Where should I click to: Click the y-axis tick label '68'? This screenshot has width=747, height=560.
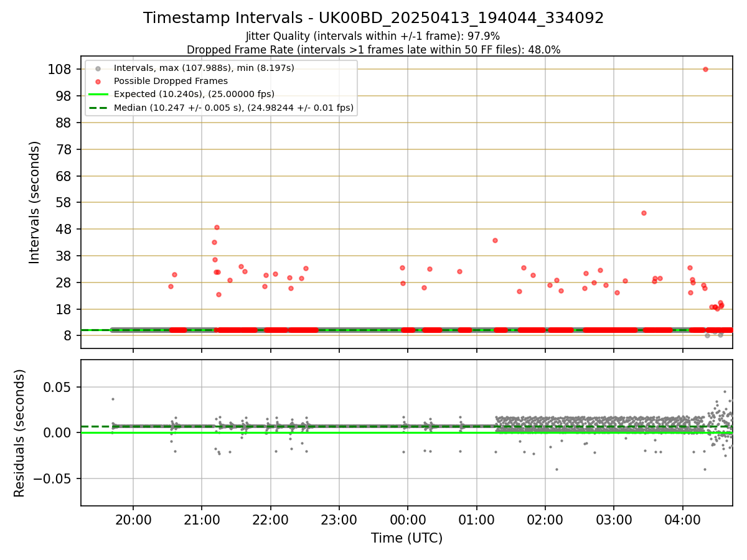(64, 176)
